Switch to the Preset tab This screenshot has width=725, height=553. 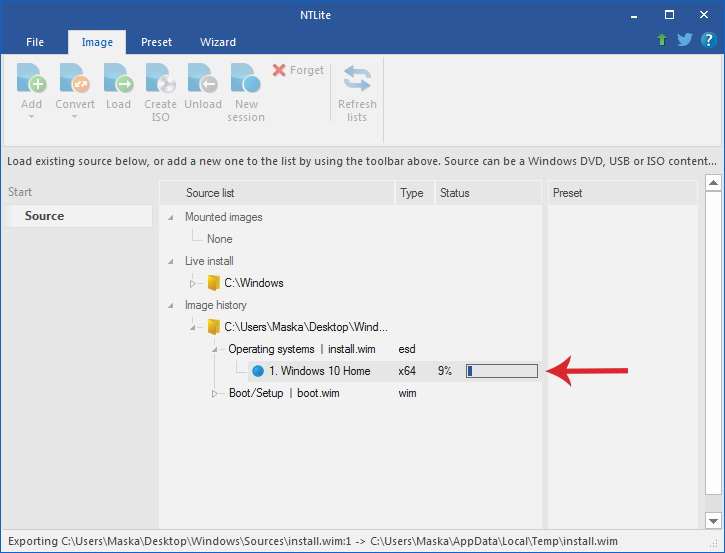156,42
